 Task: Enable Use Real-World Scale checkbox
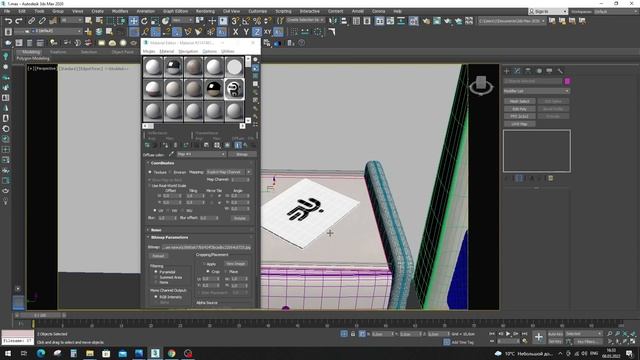tap(149, 186)
